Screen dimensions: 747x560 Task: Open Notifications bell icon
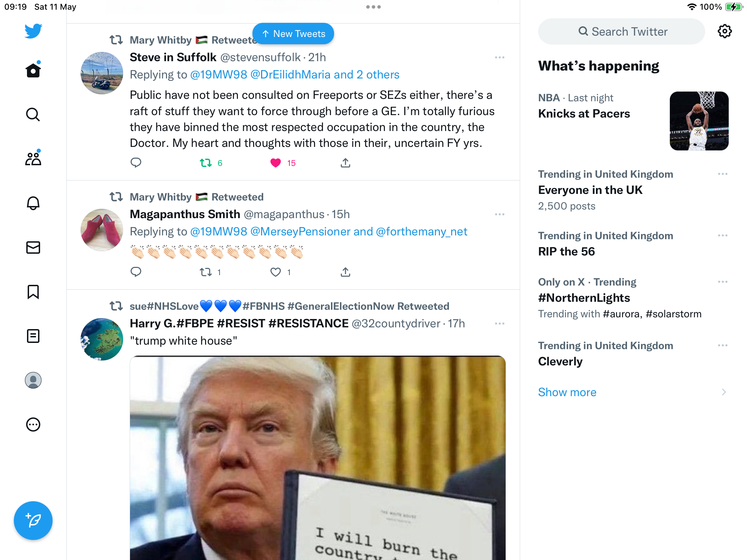pos(33,203)
